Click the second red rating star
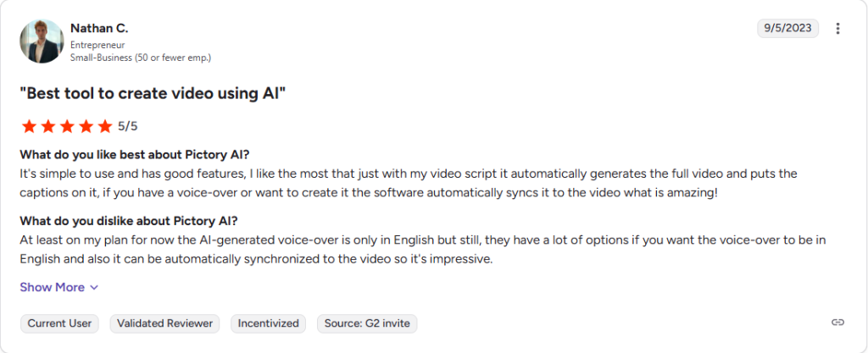868x353 pixels. coord(47,126)
